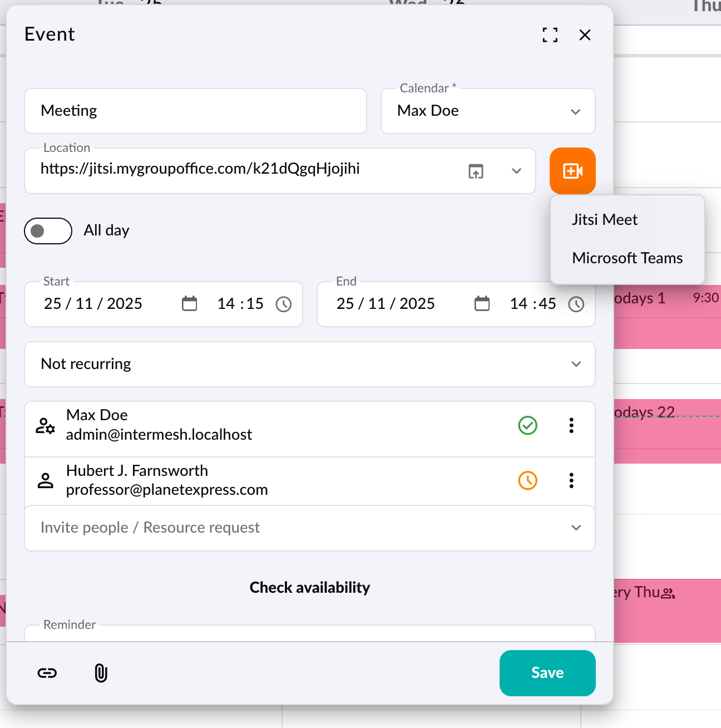Click the orange video meeting icon button
Image resolution: width=721 pixels, height=728 pixels.
click(x=572, y=171)
